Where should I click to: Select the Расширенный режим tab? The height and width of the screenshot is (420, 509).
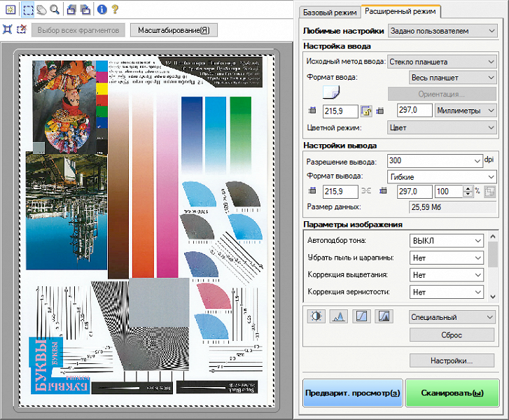pos(401,11)
